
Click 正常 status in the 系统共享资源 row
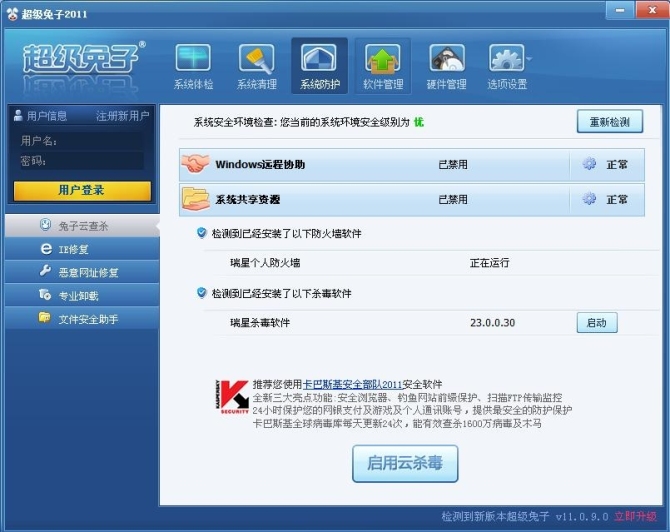[617, 200]
